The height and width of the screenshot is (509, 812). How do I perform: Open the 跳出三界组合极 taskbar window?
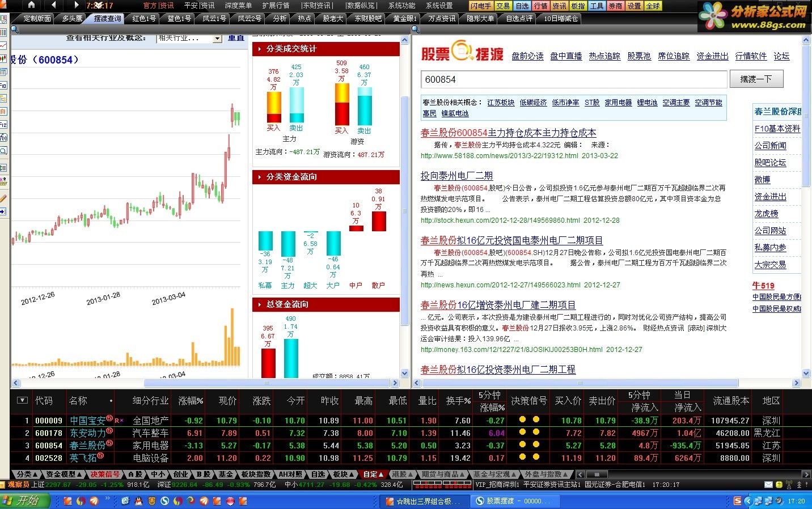(424, 501)
